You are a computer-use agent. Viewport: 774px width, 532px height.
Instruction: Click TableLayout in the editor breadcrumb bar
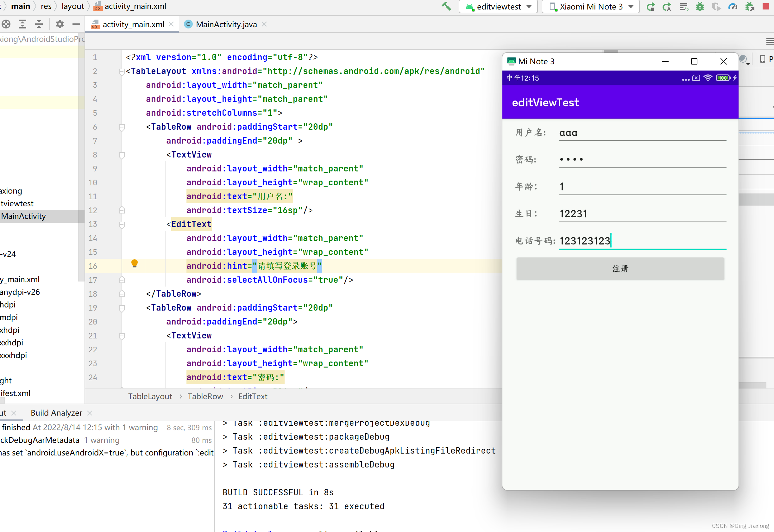(x=150, y=396)
